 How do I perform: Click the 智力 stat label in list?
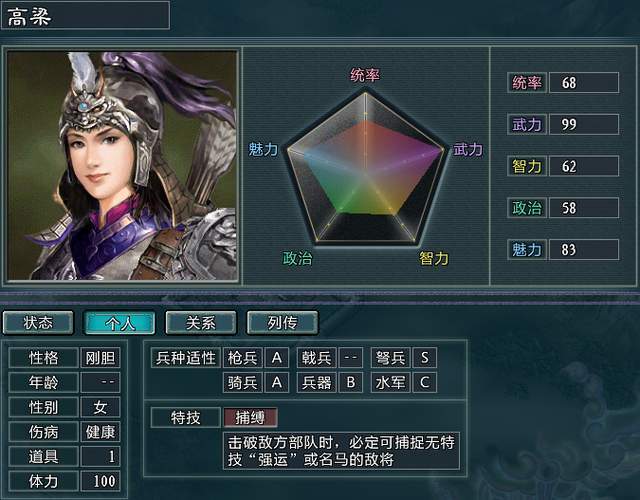[x=527, y=166]
